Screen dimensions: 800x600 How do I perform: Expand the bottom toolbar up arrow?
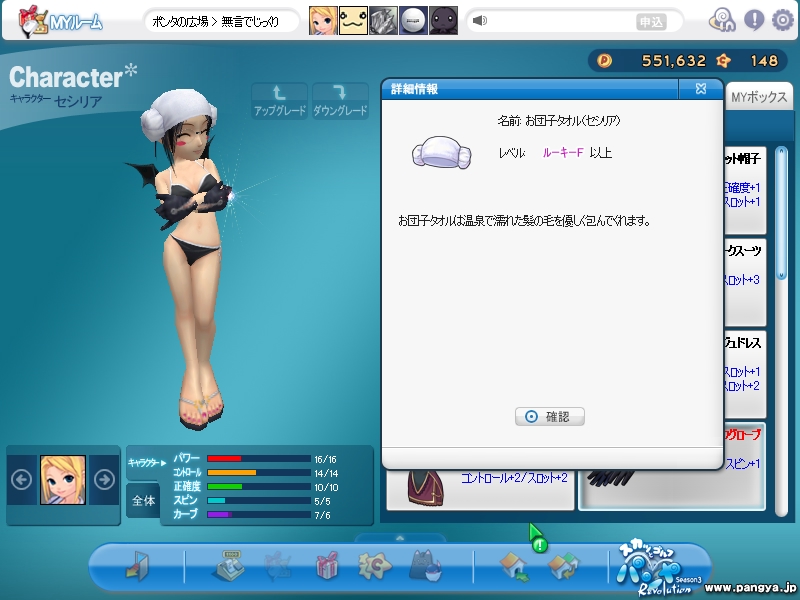[x=400, y=538]
